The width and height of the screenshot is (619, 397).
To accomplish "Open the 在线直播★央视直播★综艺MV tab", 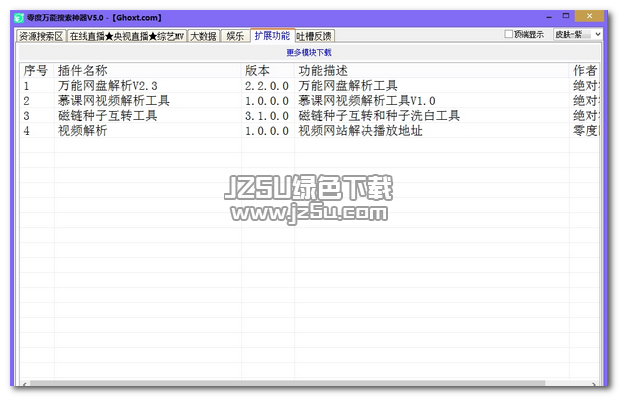I will 127,36.
